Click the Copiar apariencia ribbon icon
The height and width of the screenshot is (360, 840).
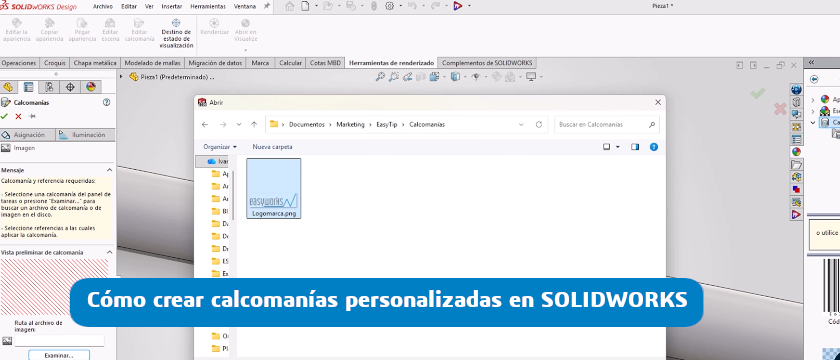click(x=49, y=23)
